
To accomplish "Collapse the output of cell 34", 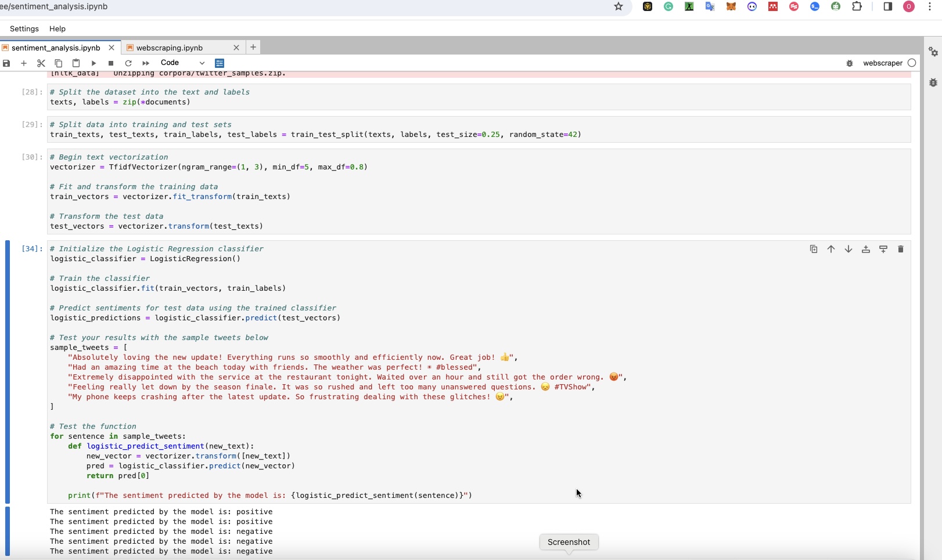I will (x=8, y=532).
